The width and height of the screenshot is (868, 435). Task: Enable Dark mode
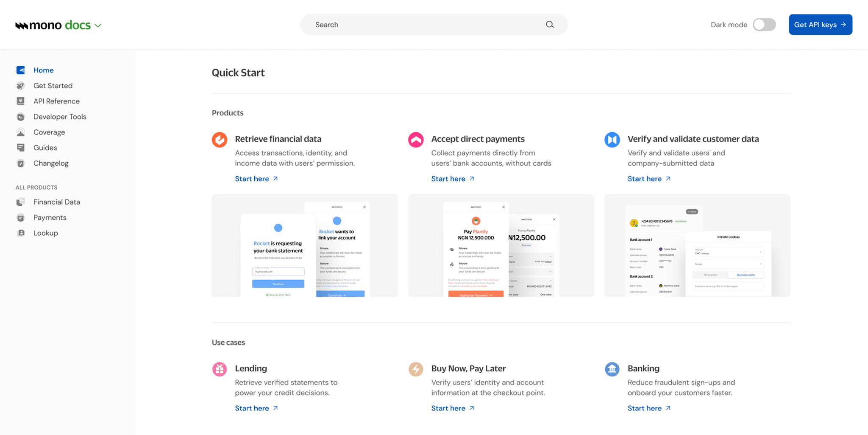coord(764,25)
